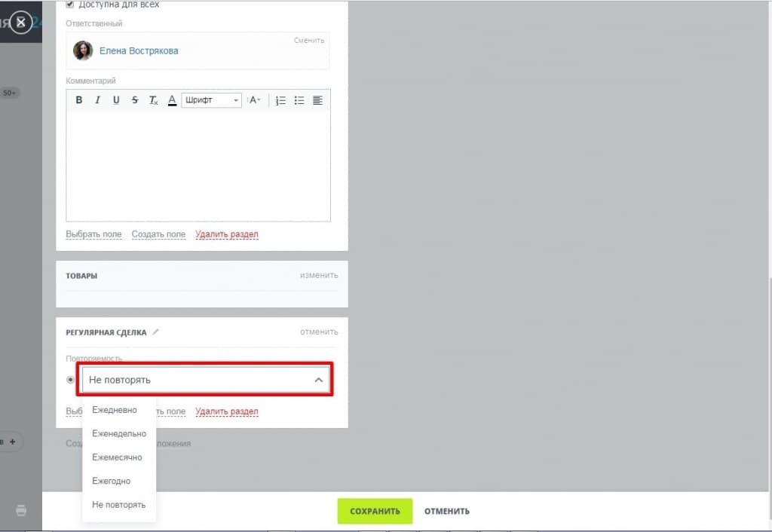Click the clear formatting icon

click(x=153, y=100)
